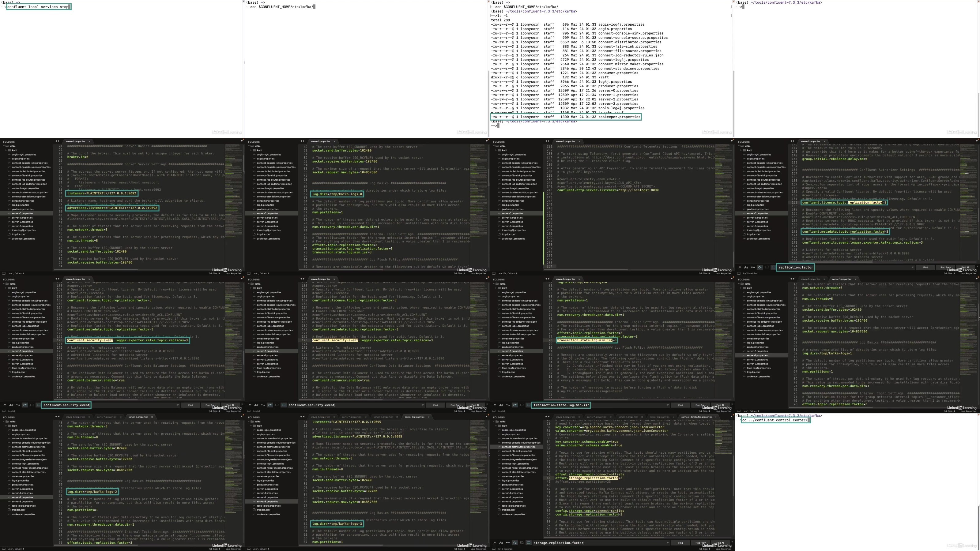Screen dimensions: 980x551
Task: Click Find button beside "transaction.state.log.min.isr" field
Action: pos(680,405)
